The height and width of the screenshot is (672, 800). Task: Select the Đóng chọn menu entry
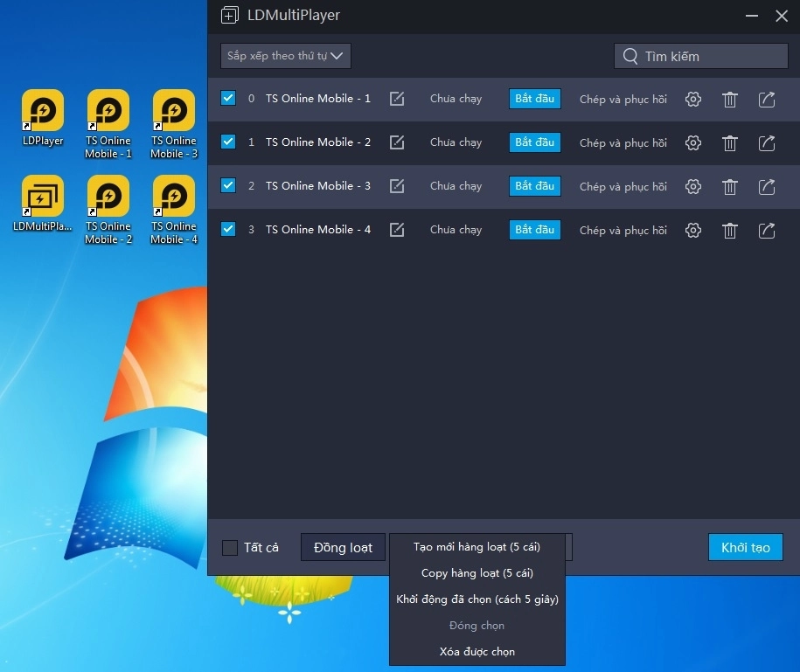477,626
